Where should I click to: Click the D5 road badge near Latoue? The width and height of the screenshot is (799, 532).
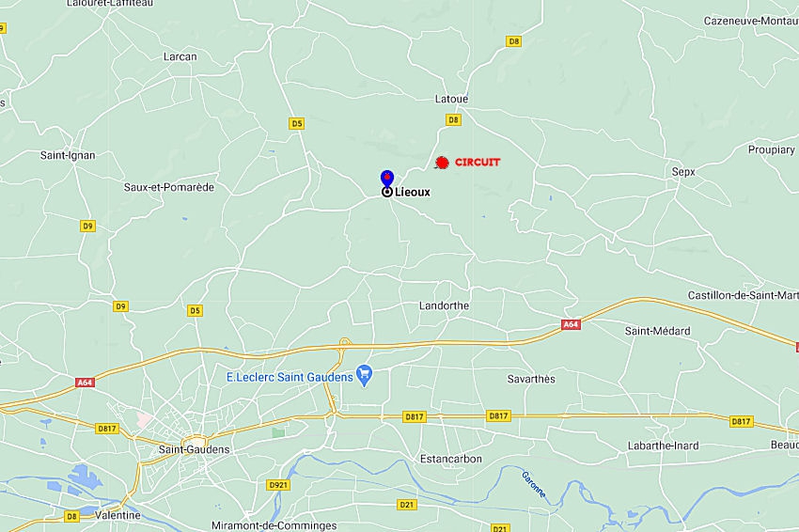coord(296,123)
